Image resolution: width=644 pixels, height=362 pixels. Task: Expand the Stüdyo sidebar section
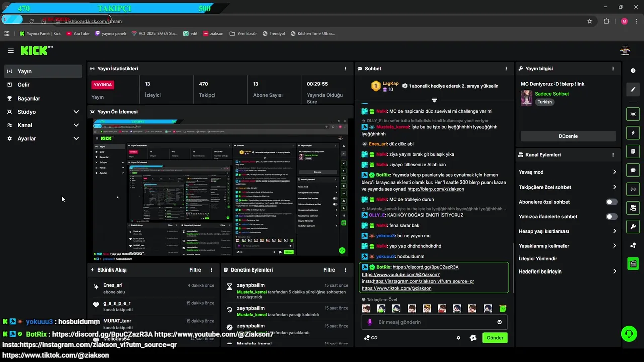(43, 112)
